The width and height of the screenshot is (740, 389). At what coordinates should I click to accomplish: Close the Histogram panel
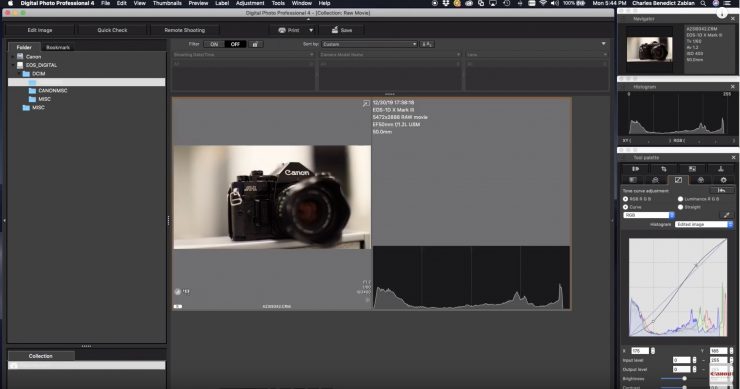tap(733, 87)
